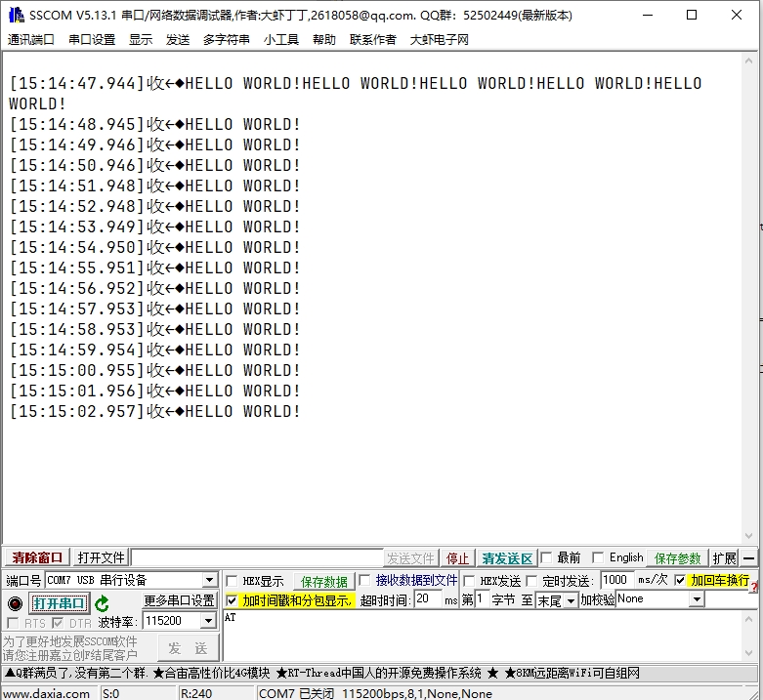
Task: Click the R:240 received counter in status bar
Action: click(196, 693)
